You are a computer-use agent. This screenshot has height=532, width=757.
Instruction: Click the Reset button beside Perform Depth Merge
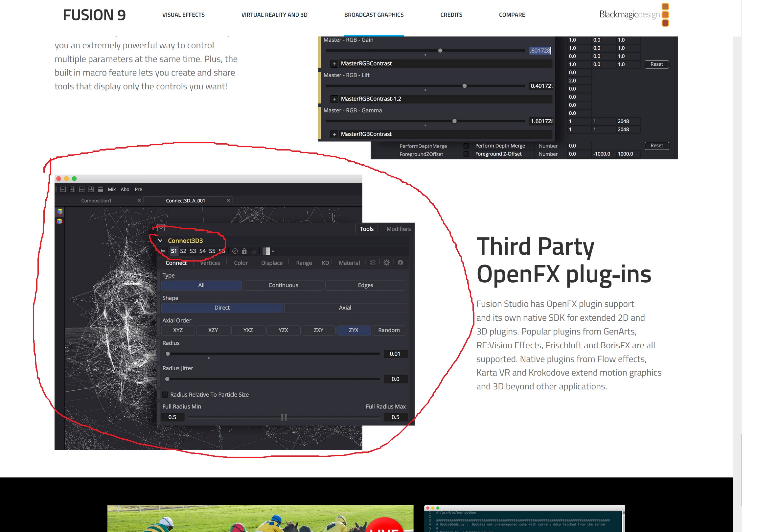[x=656, y=146]
